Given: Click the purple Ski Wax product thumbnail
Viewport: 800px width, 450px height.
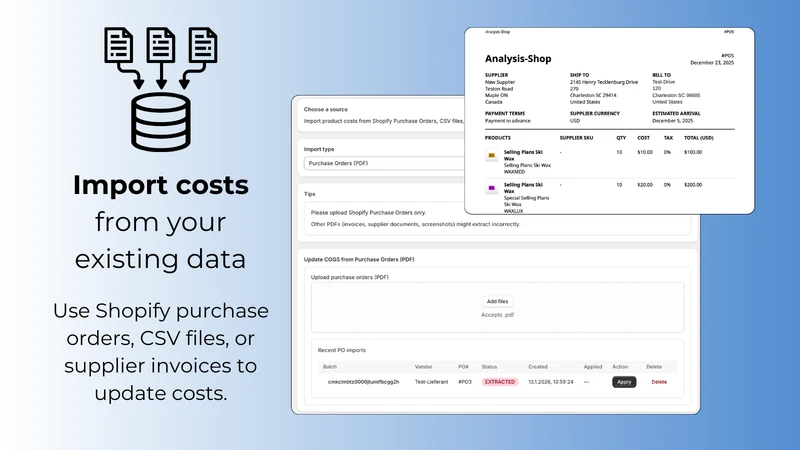Looking at the screenshot, I should 491,188.
